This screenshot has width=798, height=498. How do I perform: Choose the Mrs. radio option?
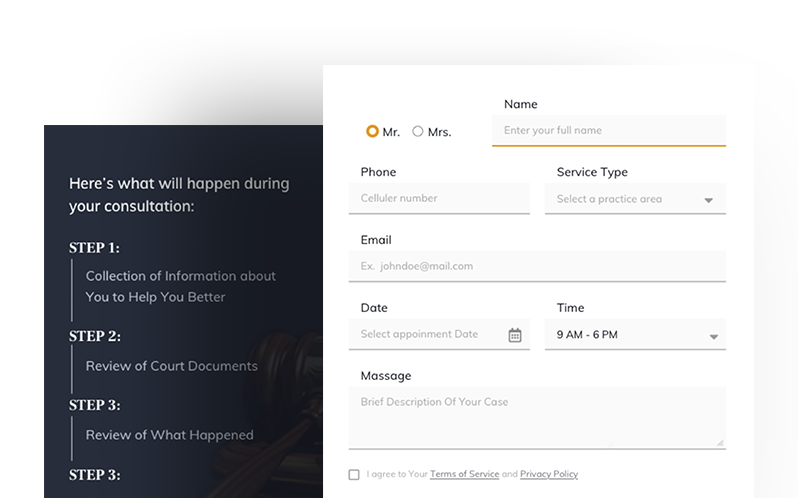tap(418, 131)
